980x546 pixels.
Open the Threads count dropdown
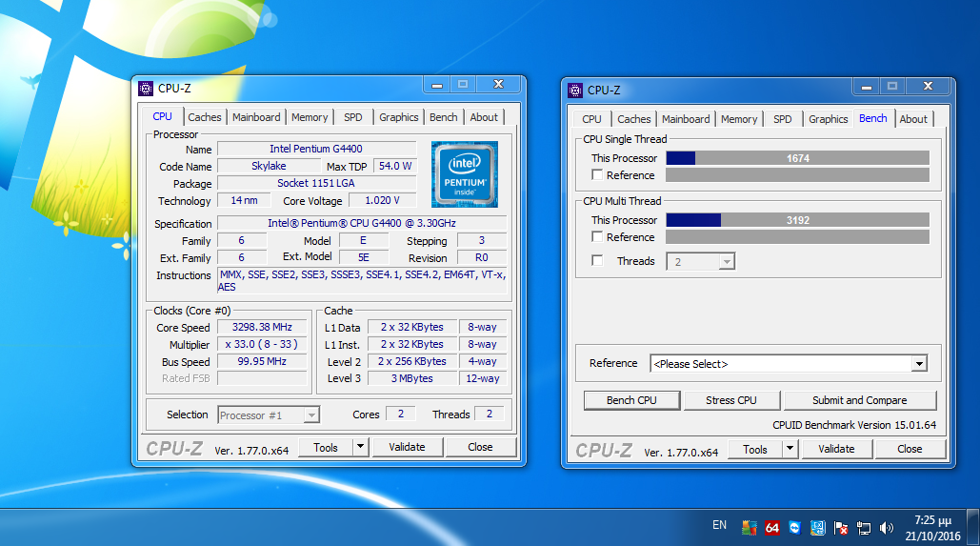(x=727, y=261)
